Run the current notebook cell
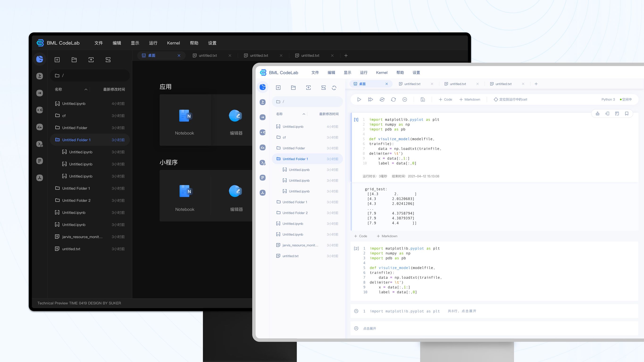 pos(359,99)
